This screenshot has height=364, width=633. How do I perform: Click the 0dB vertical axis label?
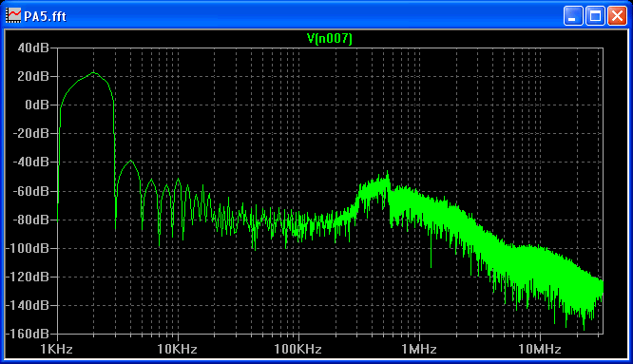37,105
